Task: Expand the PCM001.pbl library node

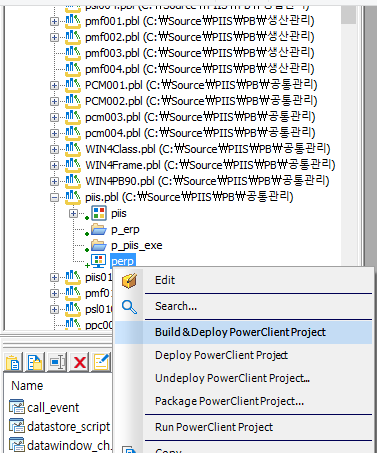Action: (x=54, y=86)
